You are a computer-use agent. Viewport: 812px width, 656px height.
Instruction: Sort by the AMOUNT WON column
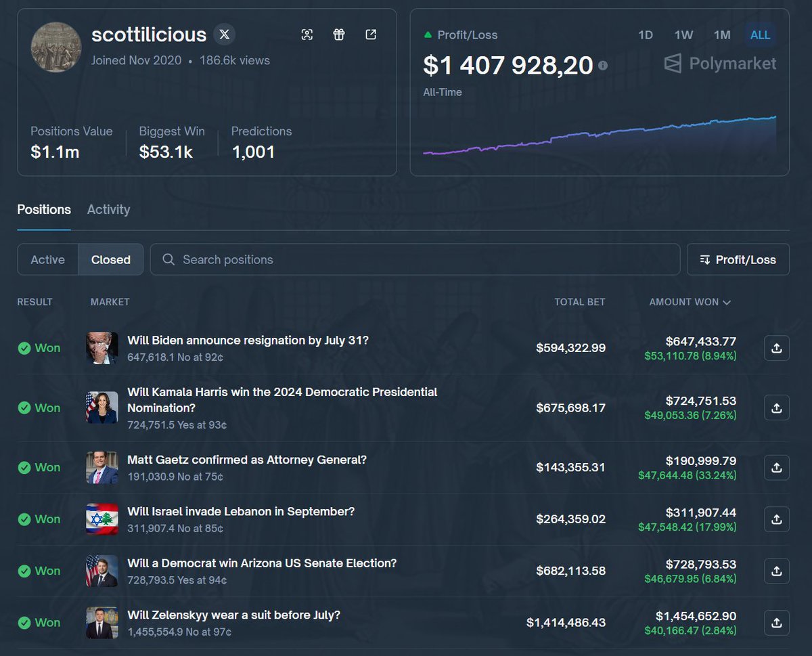coord(690,302)
